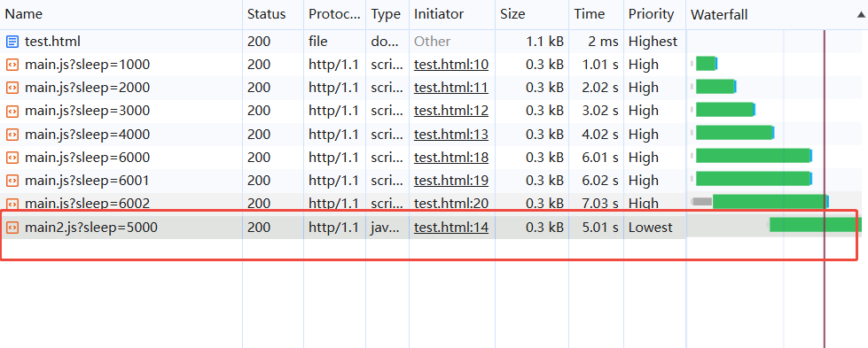Click waterfall bar for main.js?sleep=6001
Image resolution: width=868 pixels, height=348 pixels.
tap(754, 179)
